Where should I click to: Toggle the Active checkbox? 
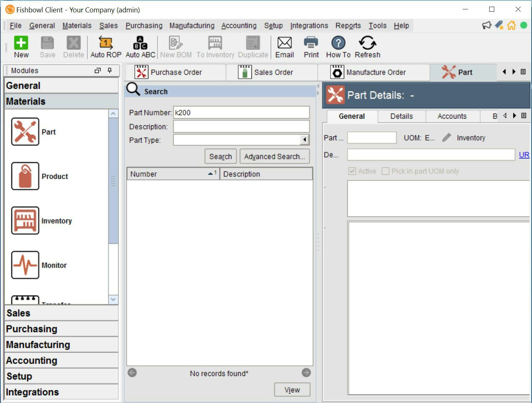tap(352, 171)
